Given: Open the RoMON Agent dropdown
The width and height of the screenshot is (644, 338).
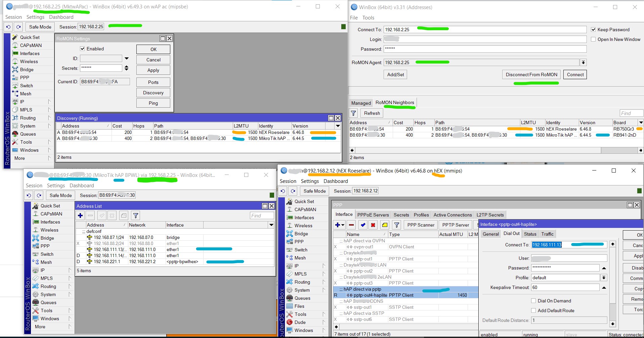Looking at the screenshot, I should tap(583, 62).
